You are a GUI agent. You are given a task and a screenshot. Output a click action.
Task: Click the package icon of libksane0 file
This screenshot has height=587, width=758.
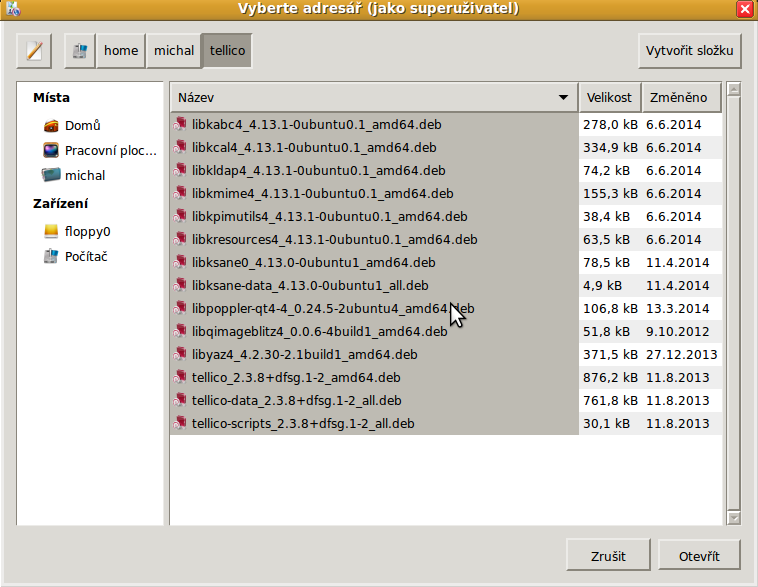pyautogui.click(x=180, y=262)
